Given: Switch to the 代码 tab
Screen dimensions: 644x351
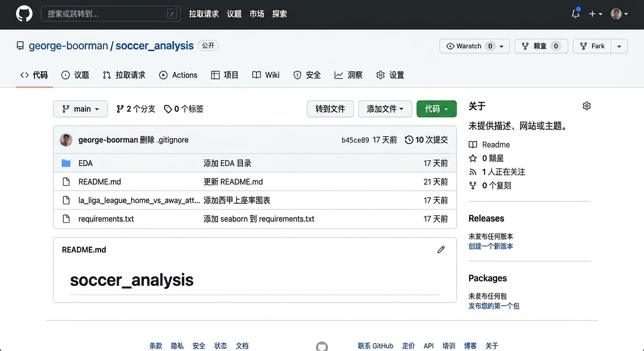Looking at the screenshot, I should coord(34,75).
